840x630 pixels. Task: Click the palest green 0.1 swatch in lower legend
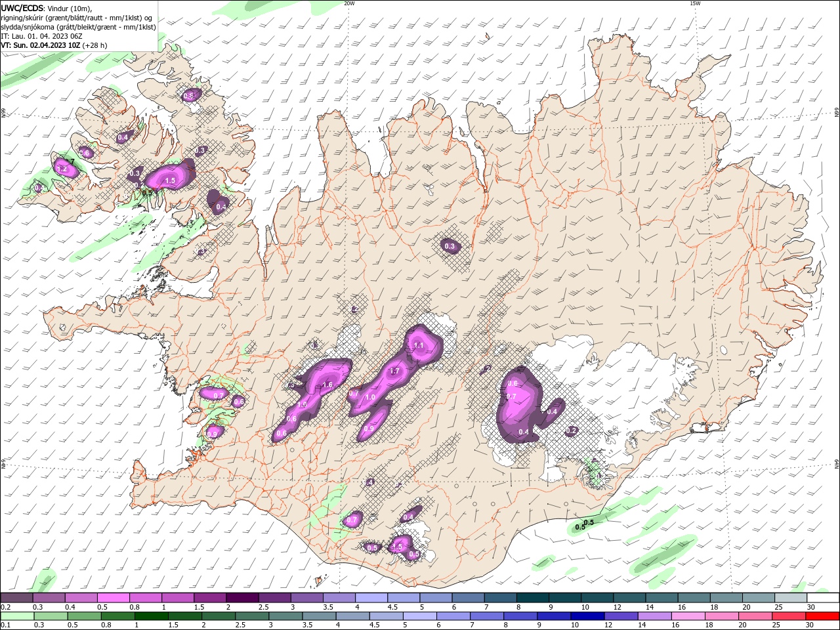(x=17, y=616)
